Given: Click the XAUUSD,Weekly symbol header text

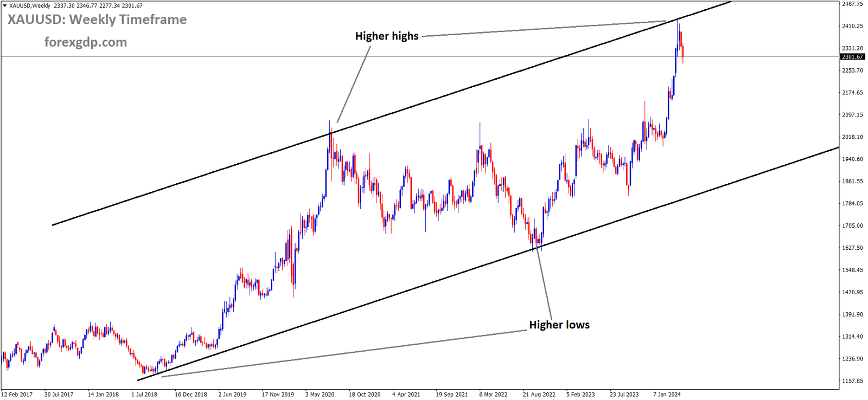Looking at the screenshot, I should click(x=30, y=5).
